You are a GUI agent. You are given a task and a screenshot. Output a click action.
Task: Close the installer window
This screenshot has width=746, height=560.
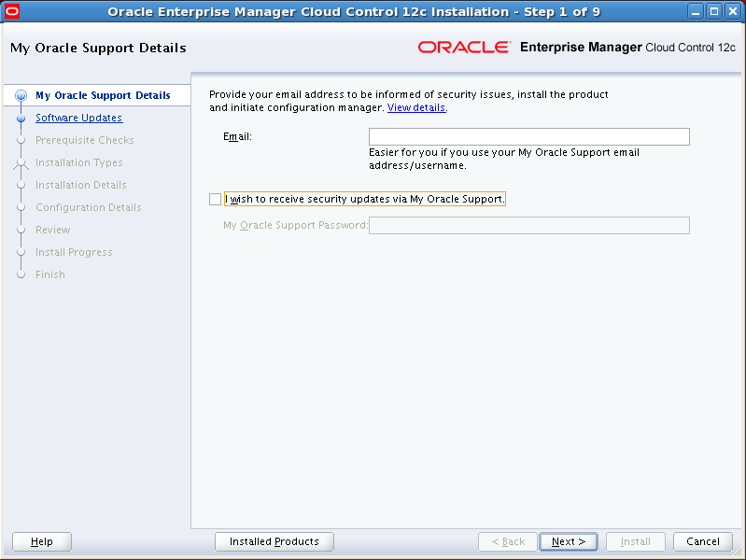click(x=733, y=11)
